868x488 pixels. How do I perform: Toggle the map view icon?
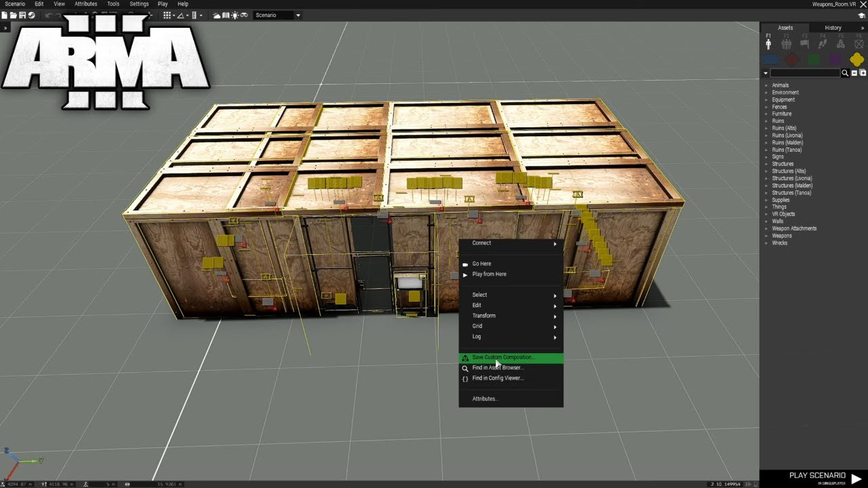226,16
